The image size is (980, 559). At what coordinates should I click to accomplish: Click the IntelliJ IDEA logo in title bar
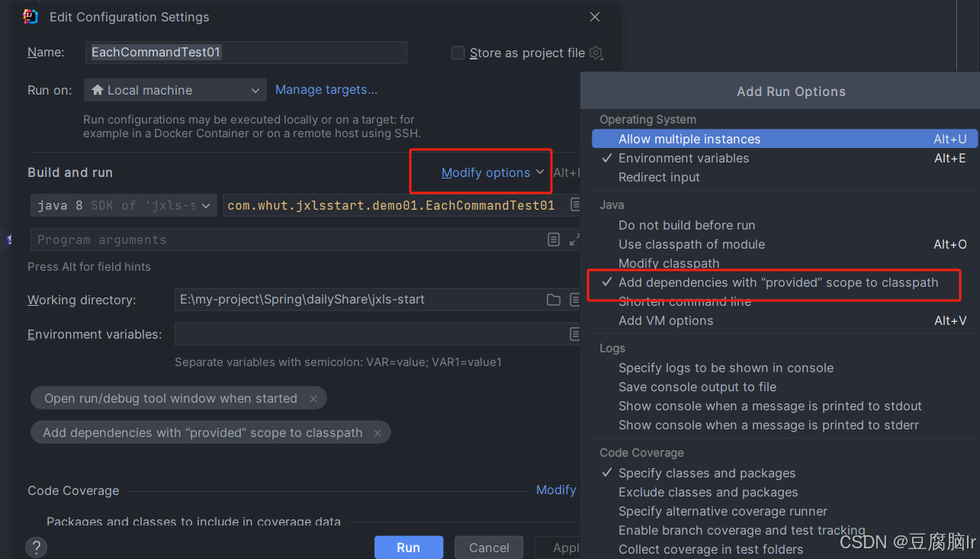tap(31, 16)
